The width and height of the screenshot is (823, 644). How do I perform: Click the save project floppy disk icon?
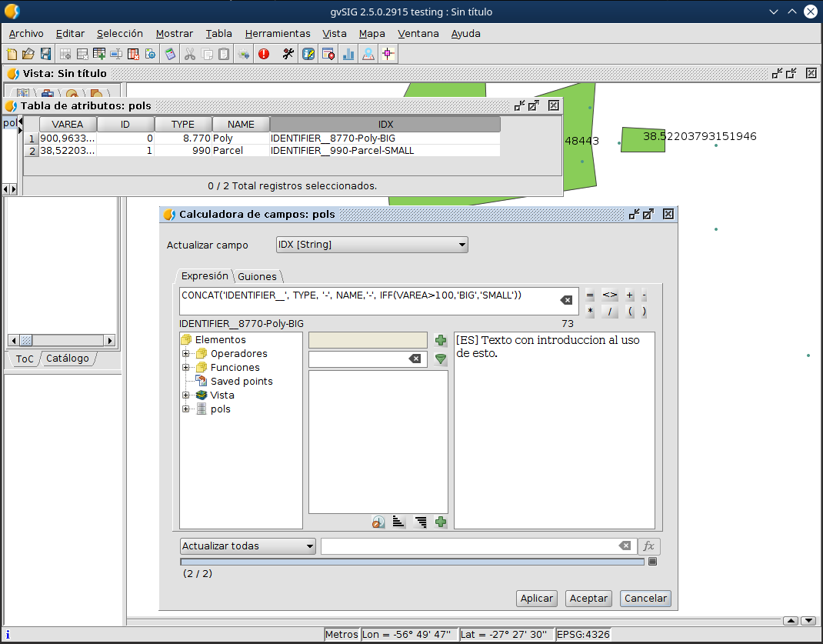45,54
